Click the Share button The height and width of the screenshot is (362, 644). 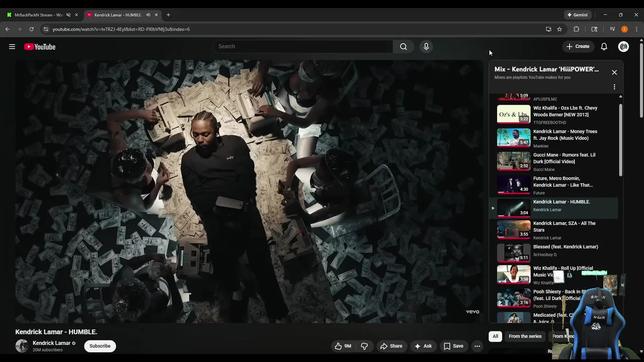[x=391, y=346]
